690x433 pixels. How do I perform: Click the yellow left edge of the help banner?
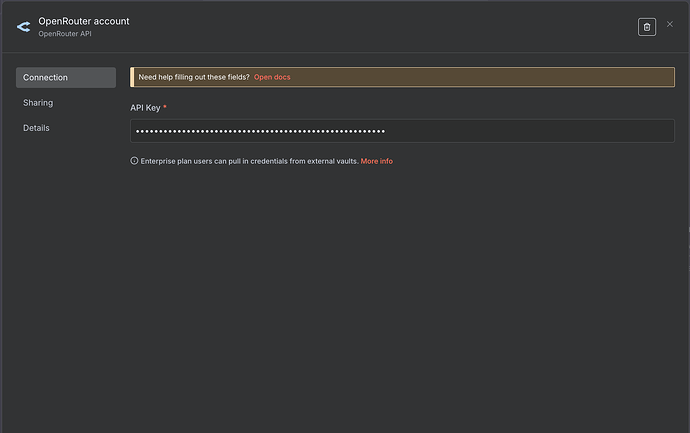[132, 77]
